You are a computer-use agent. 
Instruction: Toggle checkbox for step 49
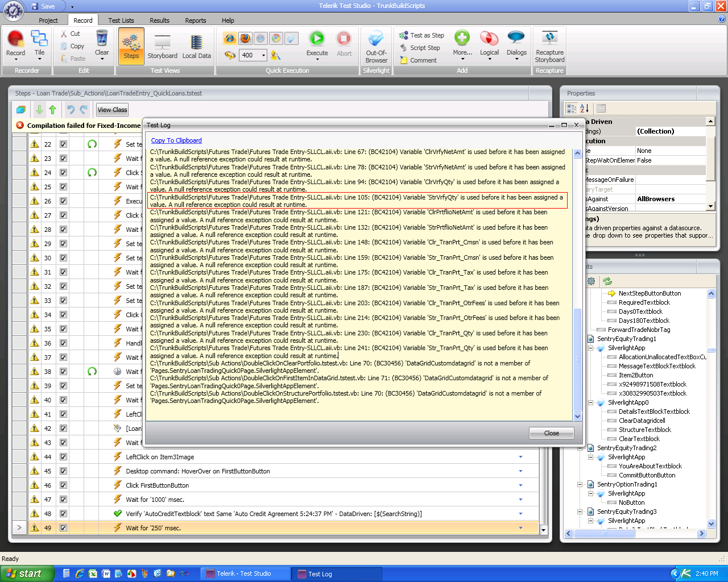tap(63, 528)
